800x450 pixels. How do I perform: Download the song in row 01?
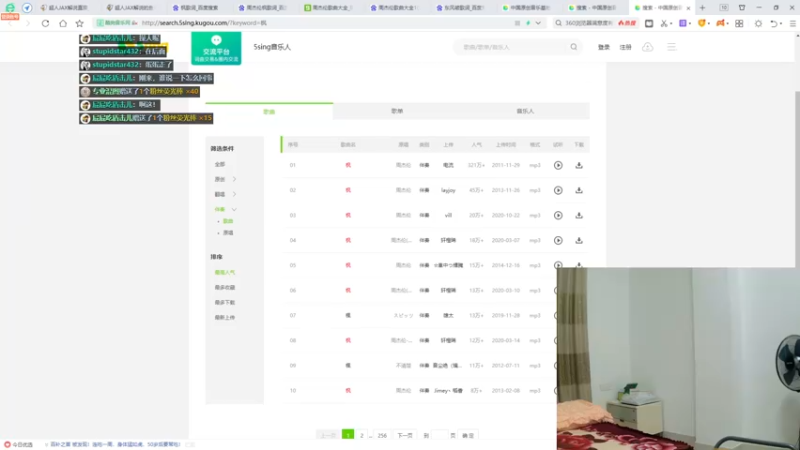(579, 165)
